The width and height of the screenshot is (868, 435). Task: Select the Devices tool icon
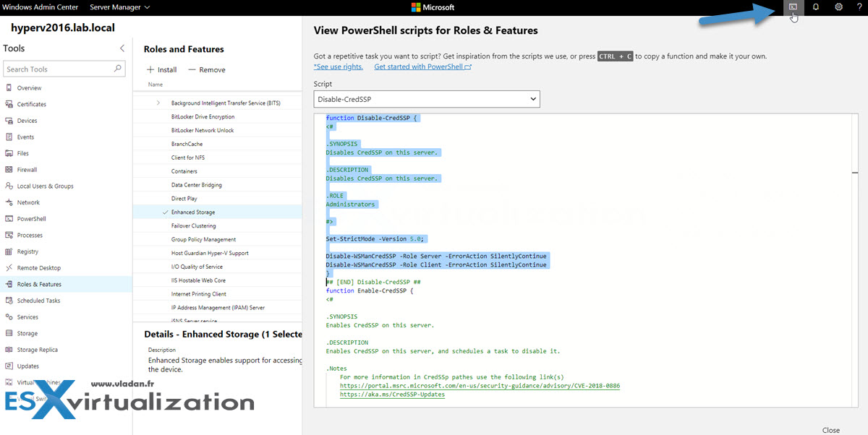pos(9,121)
